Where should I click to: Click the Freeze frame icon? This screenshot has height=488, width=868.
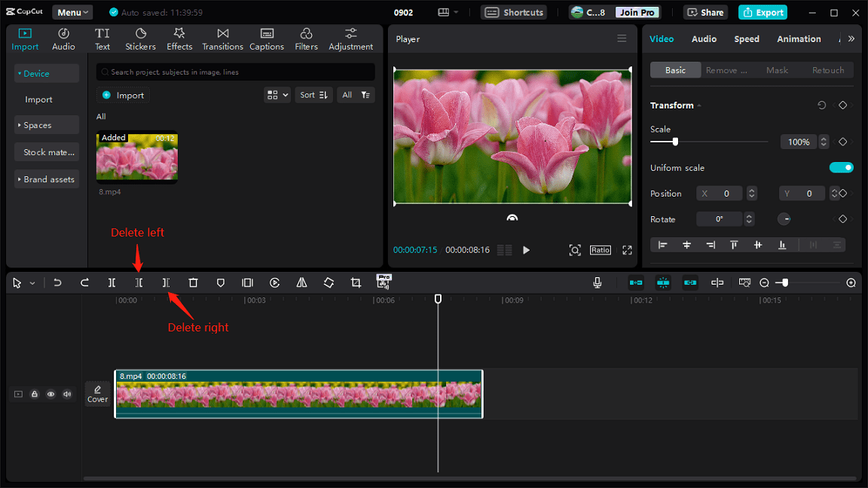click(x=247, y=282)
